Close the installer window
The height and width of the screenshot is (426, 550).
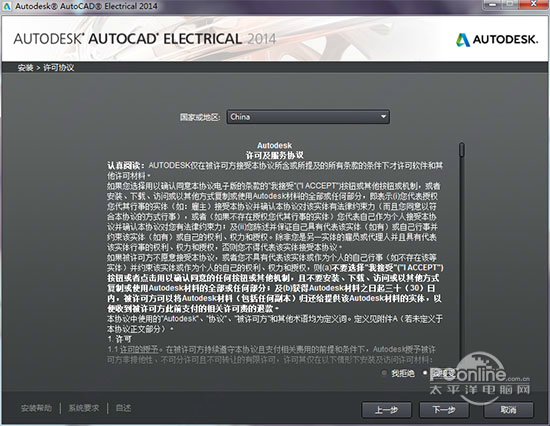click(x=533, y=4)
